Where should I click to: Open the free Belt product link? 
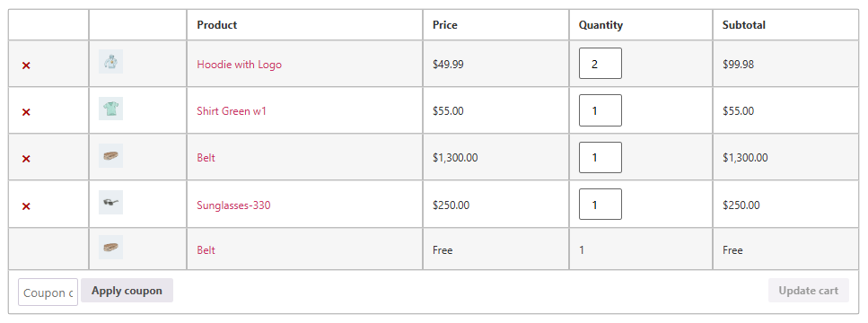click(x=206, y=250)
